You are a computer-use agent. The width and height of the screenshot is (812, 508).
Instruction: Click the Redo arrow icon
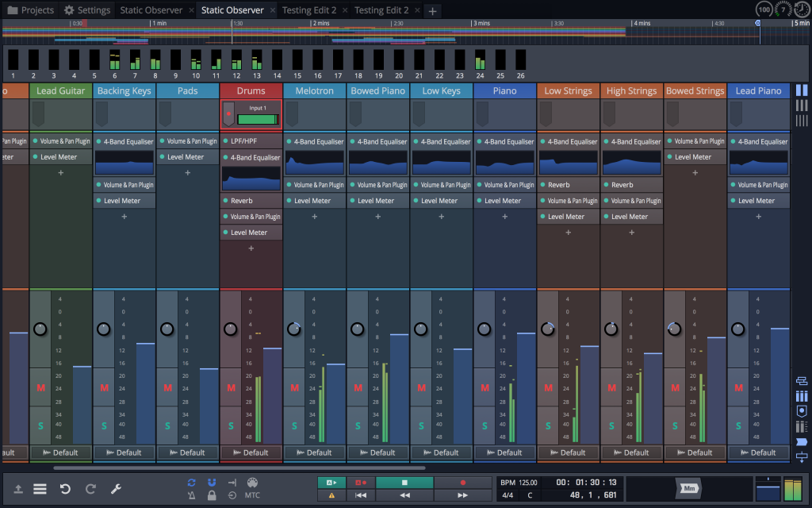(x=90, y=487)
